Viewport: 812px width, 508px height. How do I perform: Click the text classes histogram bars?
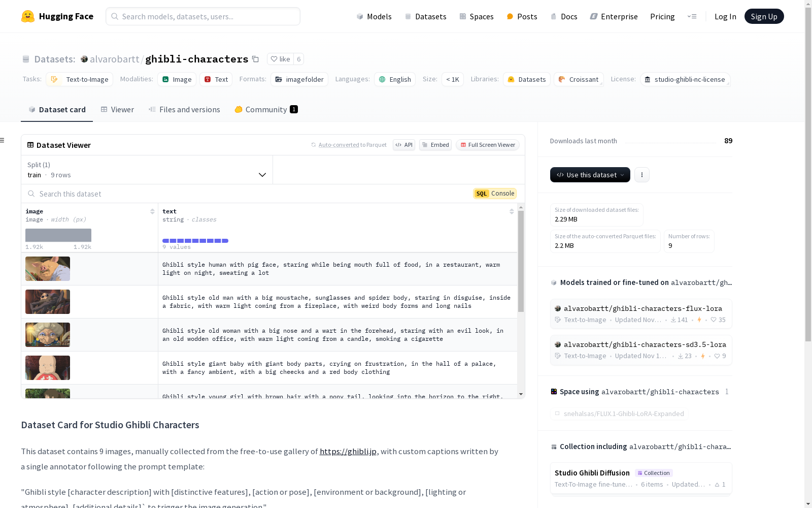195,241
